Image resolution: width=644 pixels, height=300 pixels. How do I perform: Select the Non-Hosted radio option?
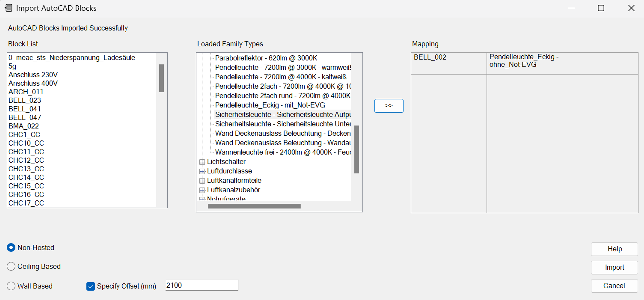pyautogui.click(x=11, y=248)
